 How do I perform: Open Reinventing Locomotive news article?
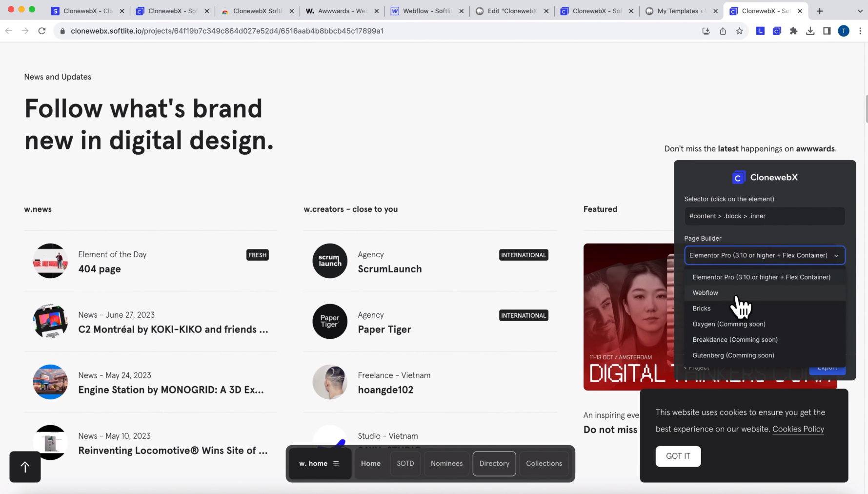173,451
